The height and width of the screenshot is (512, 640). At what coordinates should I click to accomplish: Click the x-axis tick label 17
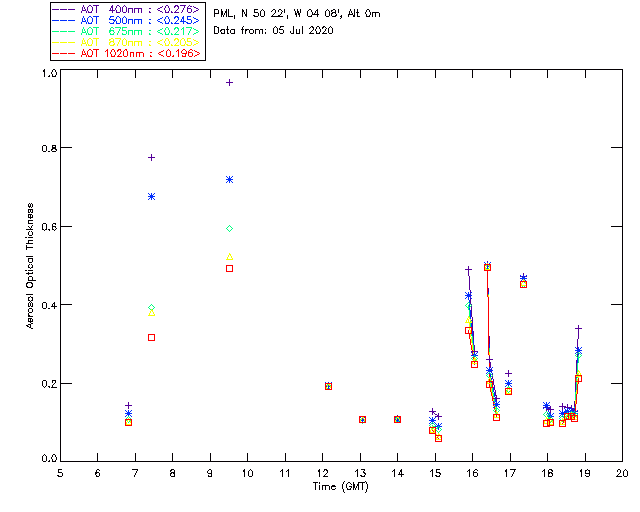click(x=510, y=473)
